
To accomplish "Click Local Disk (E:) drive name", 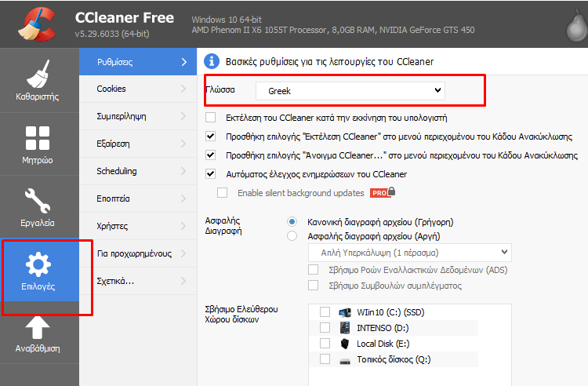I will click(383, 344).
